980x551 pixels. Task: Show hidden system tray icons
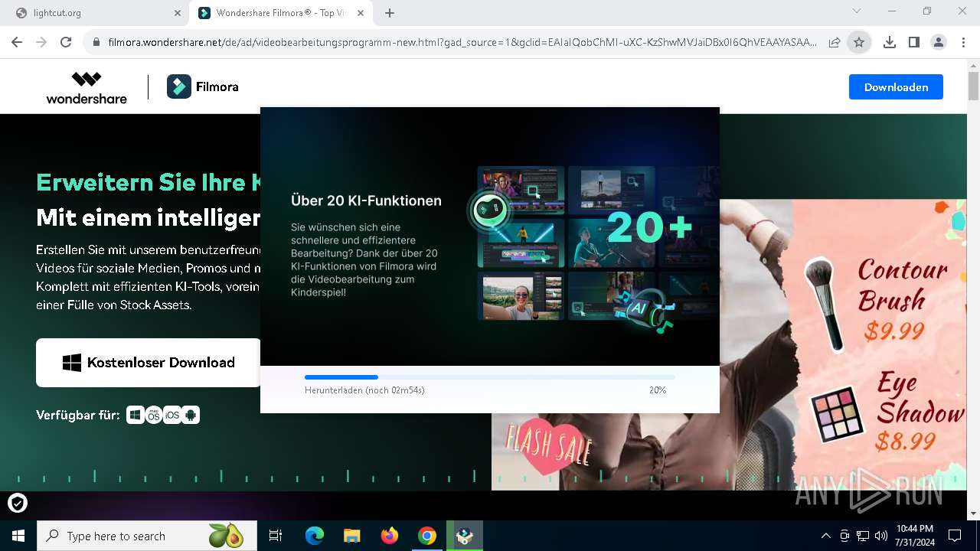click(x=825, y=536)
